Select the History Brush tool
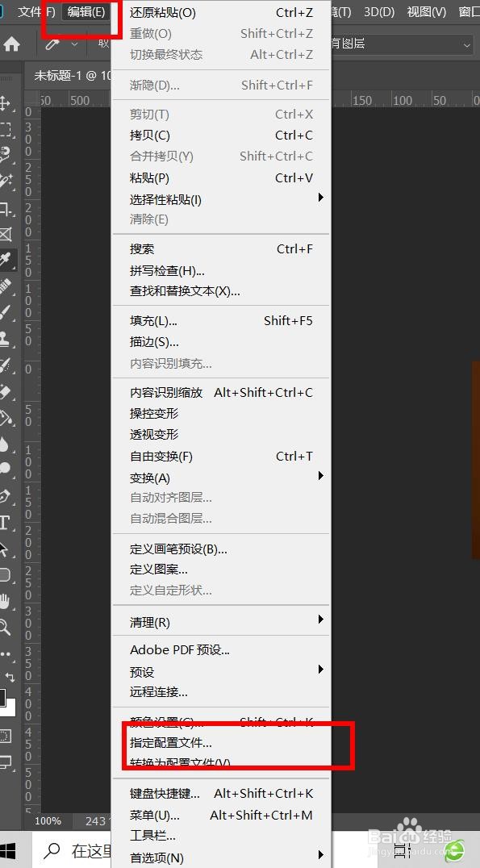Screen dimensions: 480x868 click(x=5, y=365)
